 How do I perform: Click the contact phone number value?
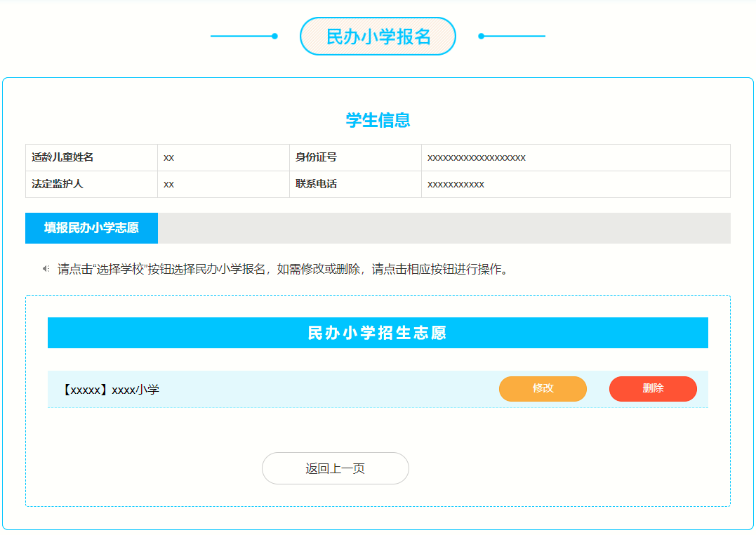(x=456, y=184)
